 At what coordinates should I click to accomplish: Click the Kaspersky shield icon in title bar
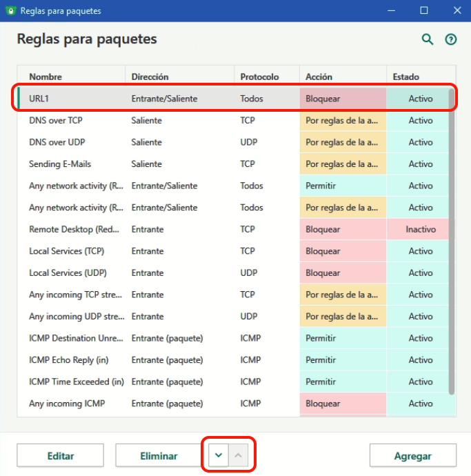click(x=10, y=10)
